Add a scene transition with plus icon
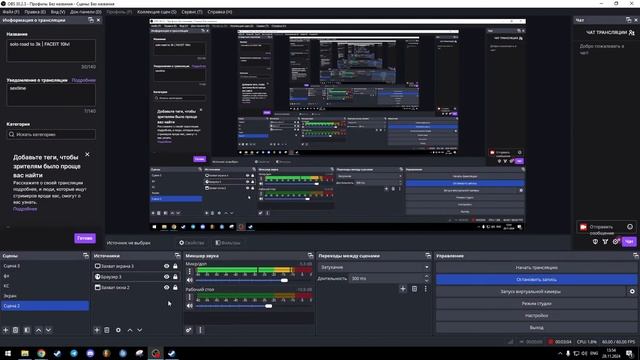This screenshot has height=360, width=640. [403, 289]
